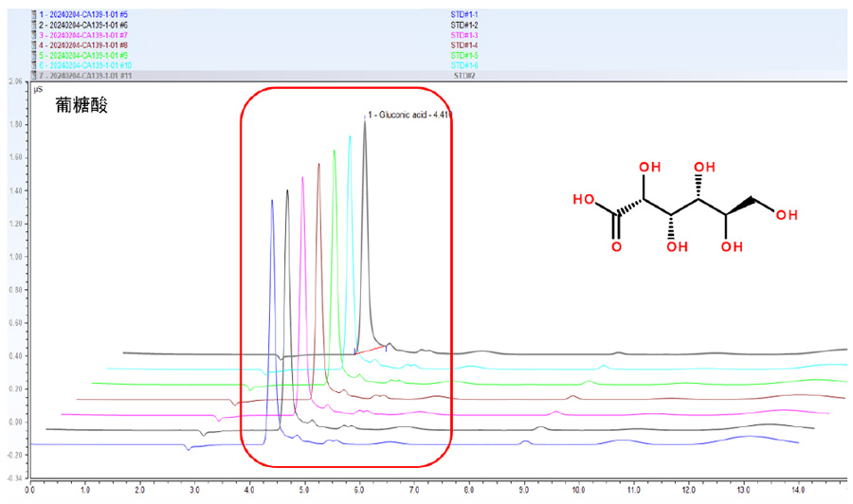Click the vial icon for green injection #9
Image resolution: width=853 pixels, height=504 pixels.
[34, 54]
